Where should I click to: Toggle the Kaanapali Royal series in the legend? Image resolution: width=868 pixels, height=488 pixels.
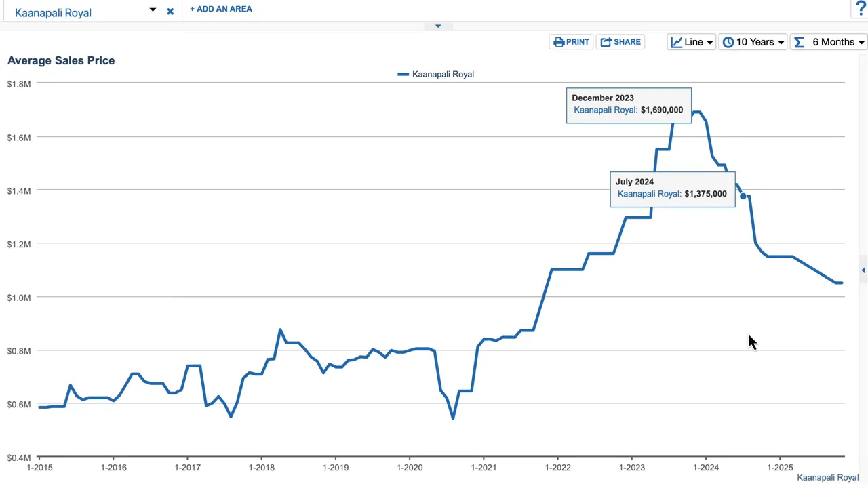(x=435, y=74)
